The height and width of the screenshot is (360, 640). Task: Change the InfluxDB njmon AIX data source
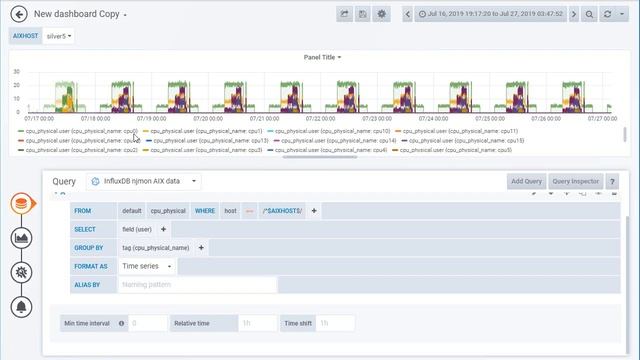[x=144, y=181]
